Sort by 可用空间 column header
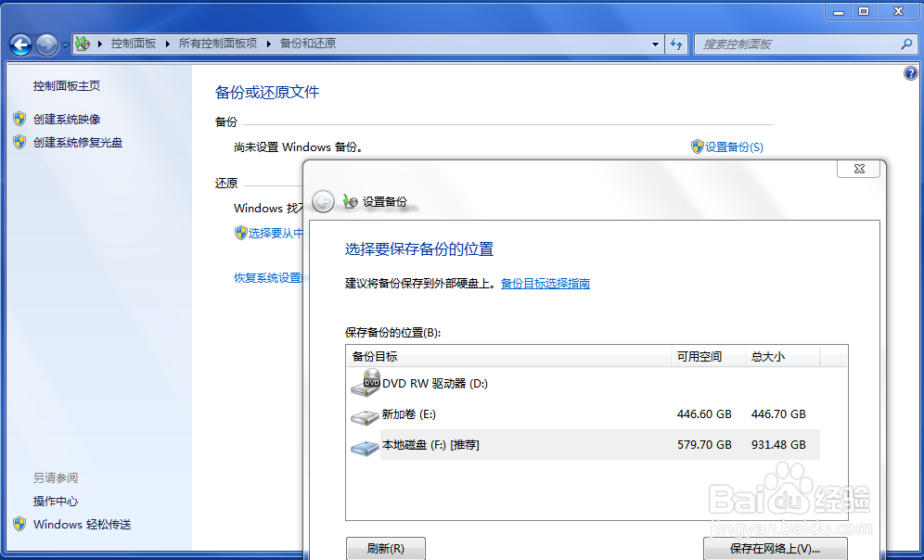The width and height of the screenshot is (924, 560). tap(708, 356)
